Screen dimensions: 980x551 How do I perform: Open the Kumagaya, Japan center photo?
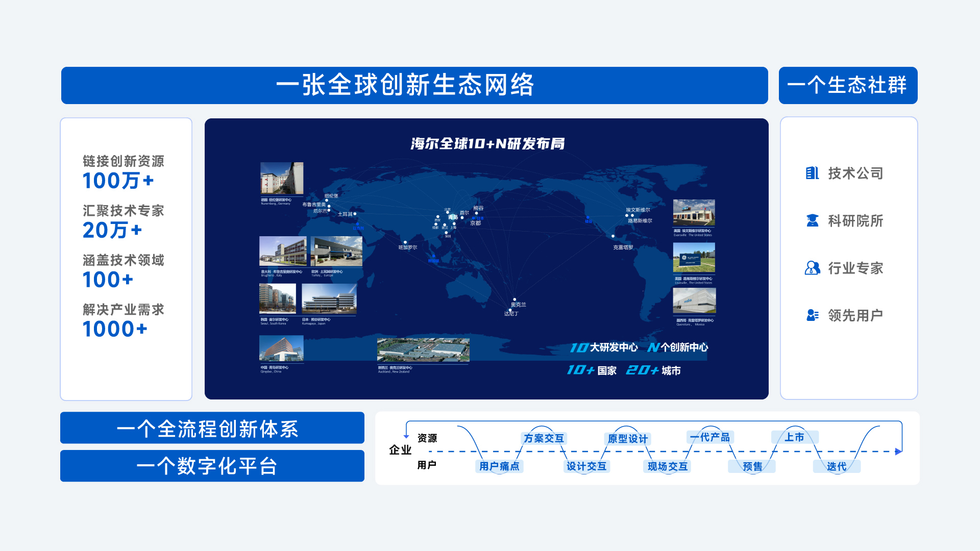[329, 298]
